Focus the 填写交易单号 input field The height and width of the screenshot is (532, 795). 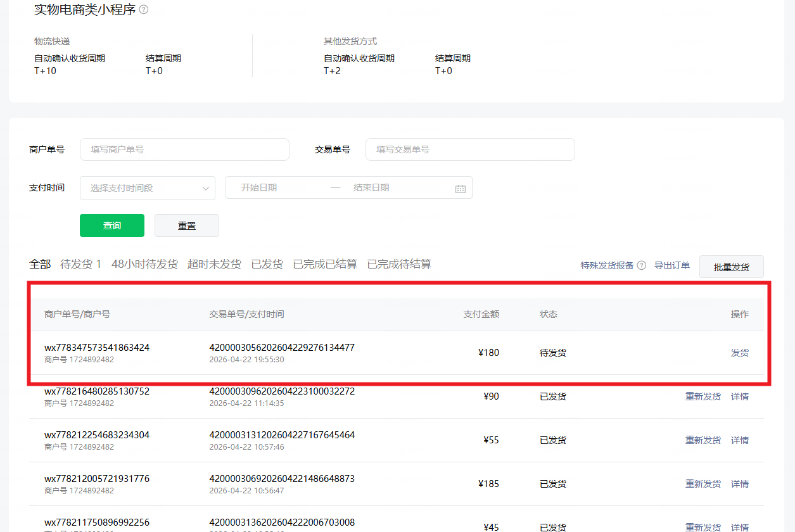point(470,149)
